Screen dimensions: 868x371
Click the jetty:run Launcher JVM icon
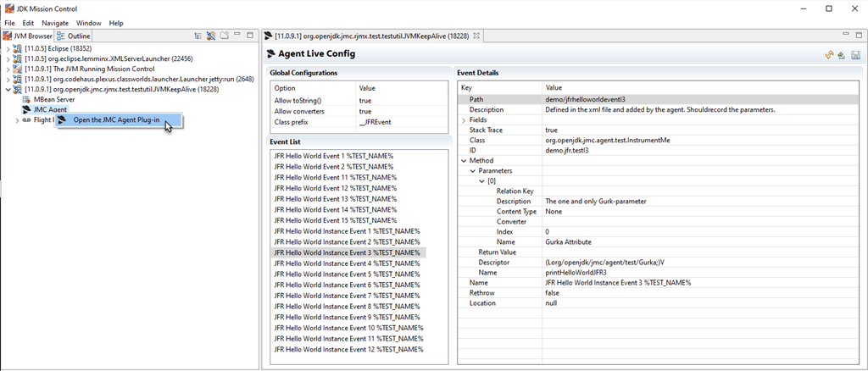[x=18, y=79]
